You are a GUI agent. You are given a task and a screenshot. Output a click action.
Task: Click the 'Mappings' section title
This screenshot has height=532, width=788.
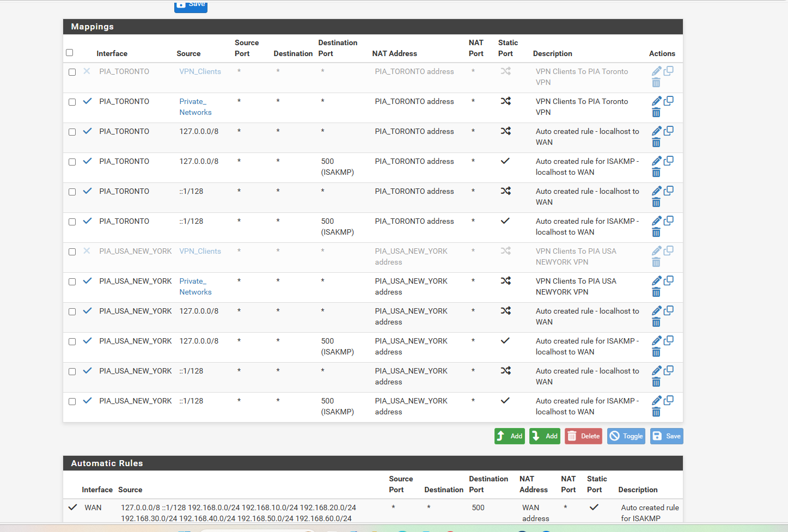pos(92,27)
